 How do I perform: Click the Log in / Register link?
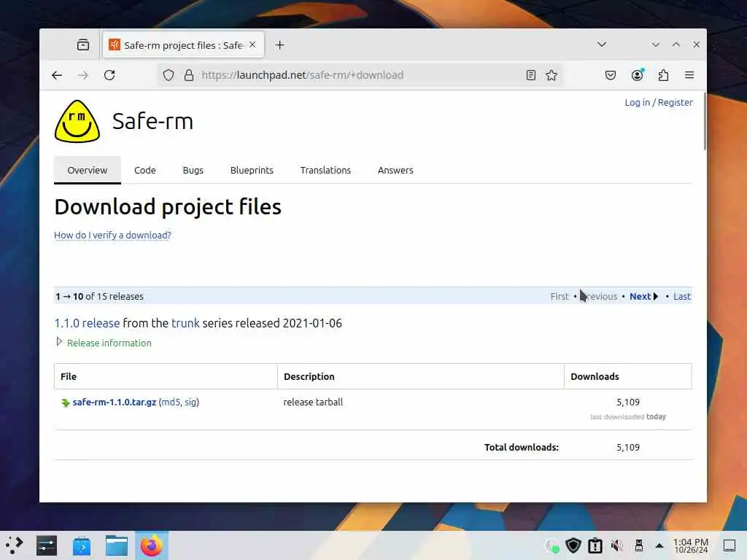click(659, 102)
